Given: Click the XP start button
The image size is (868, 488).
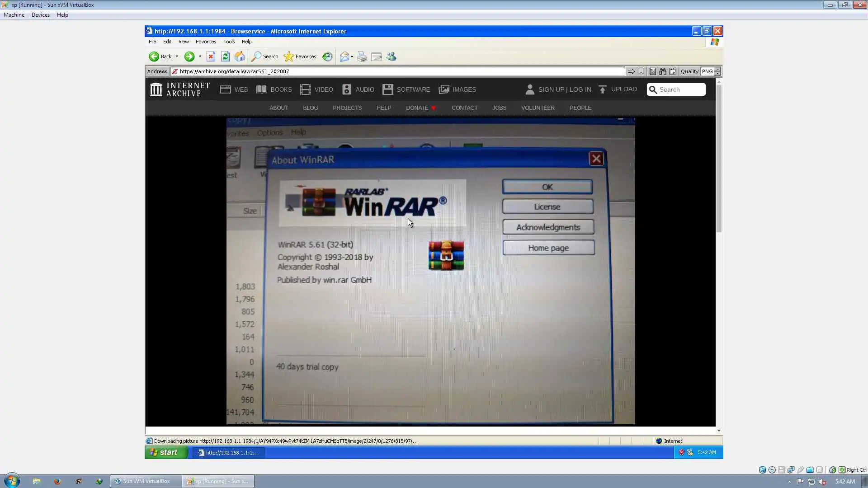Looking at the screenshot, I should coord(165,452).
